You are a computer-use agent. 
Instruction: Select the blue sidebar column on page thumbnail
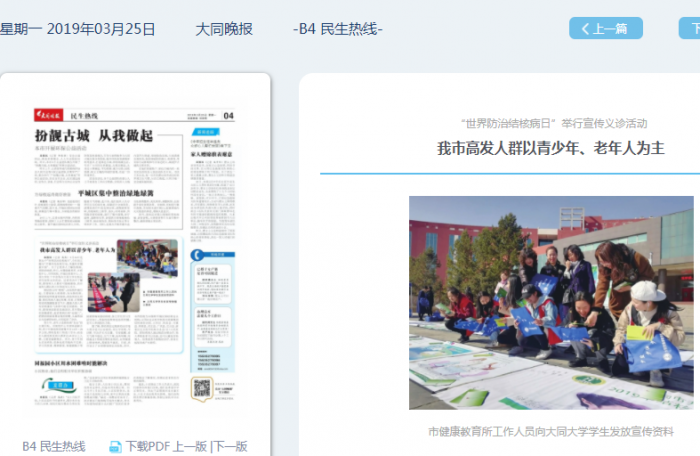click(212, 310)
